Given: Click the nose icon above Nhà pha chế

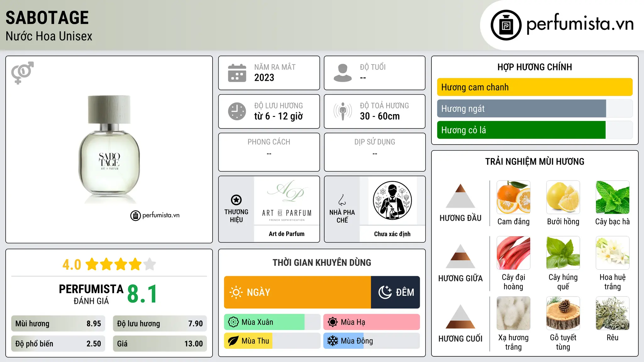Looking at the screenshot, I should coord(342,200).
